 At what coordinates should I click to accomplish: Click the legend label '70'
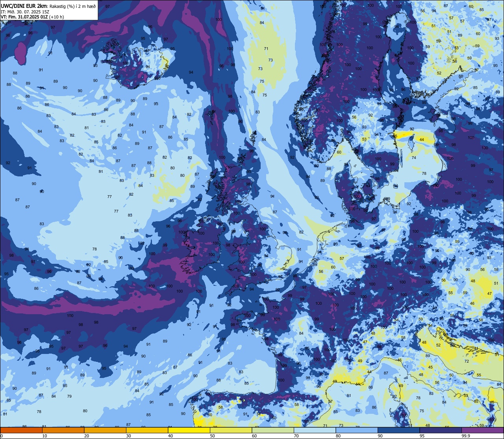(x=296, y=436)
